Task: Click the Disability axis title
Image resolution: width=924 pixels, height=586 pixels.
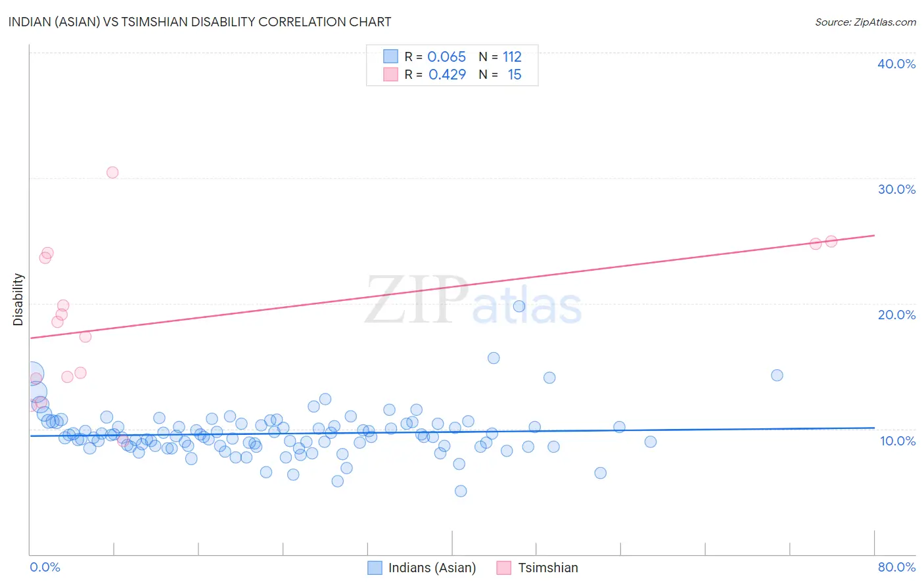Action: [x=18, y=300]
